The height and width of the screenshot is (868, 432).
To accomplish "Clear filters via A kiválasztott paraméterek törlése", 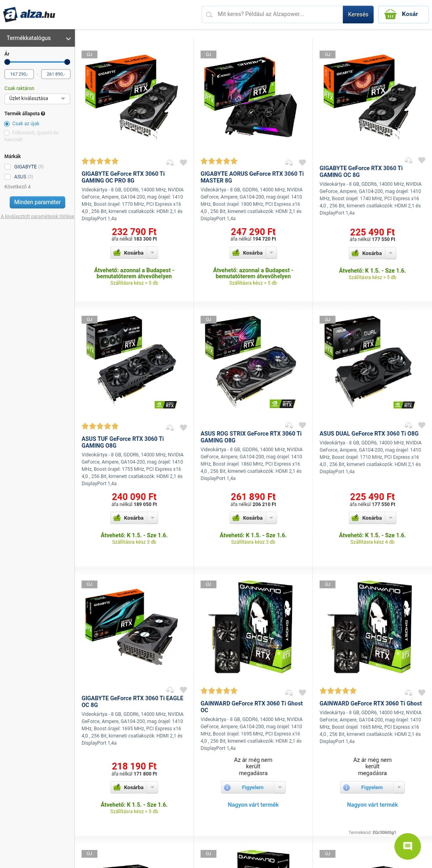I will [37, 216].
